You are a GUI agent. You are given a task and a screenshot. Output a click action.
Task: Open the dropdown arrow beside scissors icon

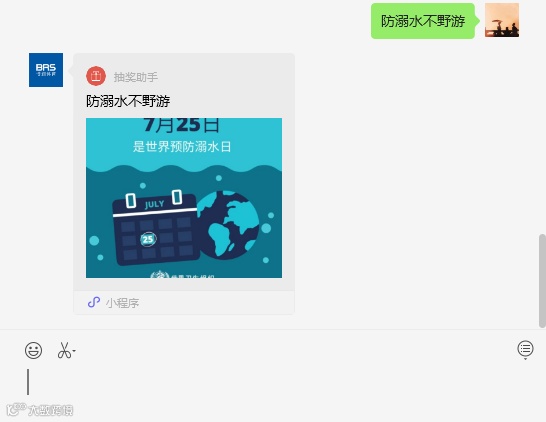[x=74, y=351]
